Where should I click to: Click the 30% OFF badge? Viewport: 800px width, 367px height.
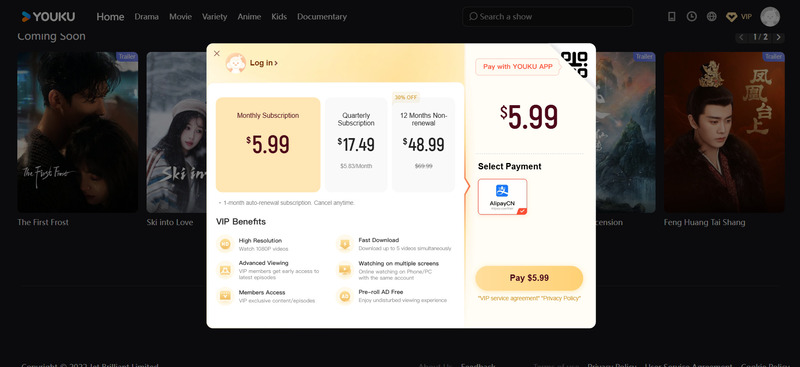click(x=406, y=97)
